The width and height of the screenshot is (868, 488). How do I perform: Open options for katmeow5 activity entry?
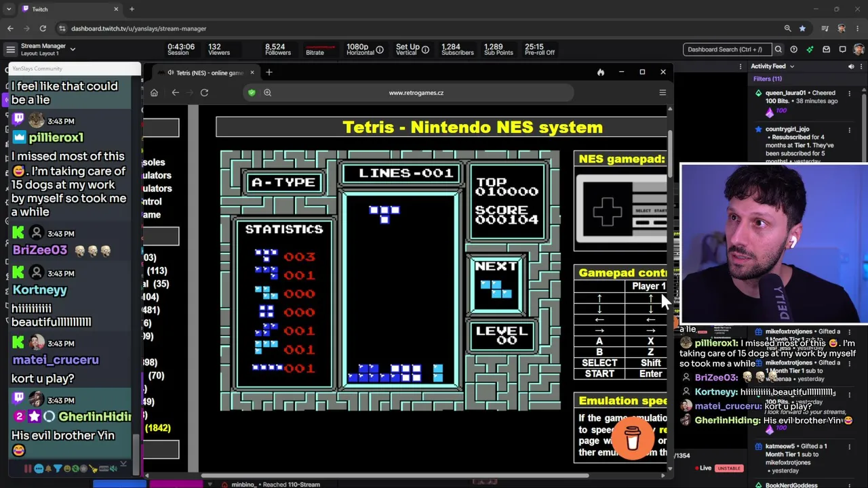point(849,447)
